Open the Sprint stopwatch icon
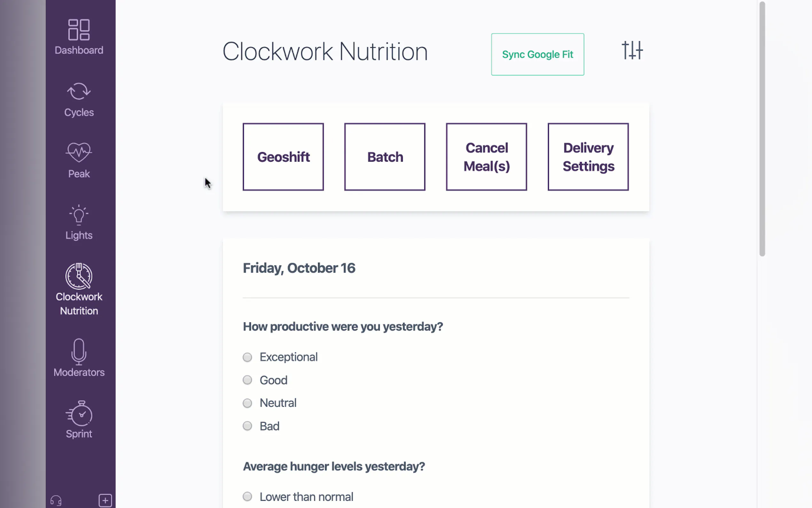The height and width of the screenshot is (508, 812). click(x=80, y=414)
